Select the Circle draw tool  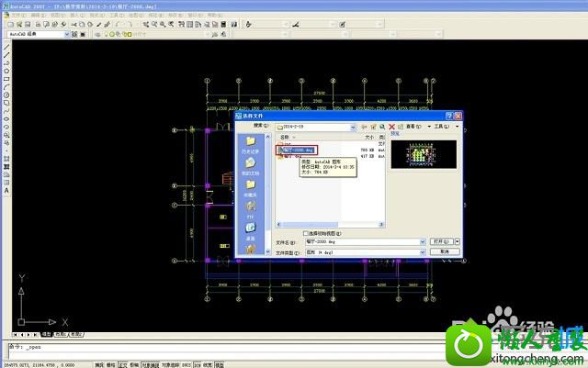click(x=6, y=95)
